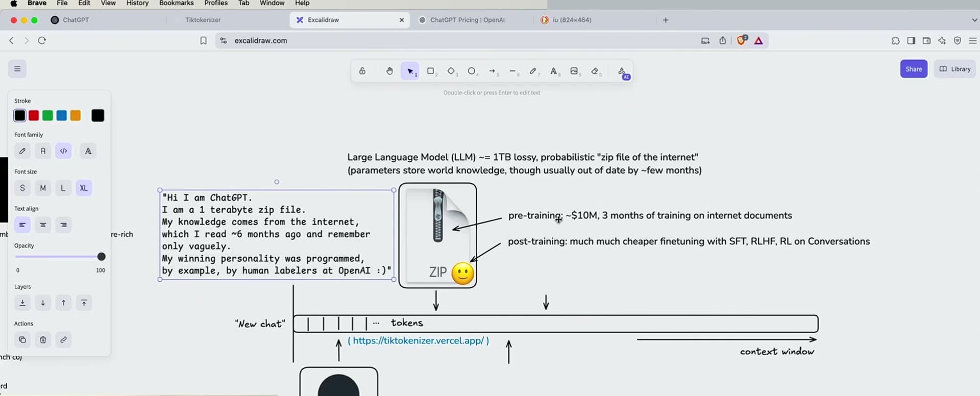Click the Opacity slider handle
This screenshot has width=980, height=396.
(x=101, y=257)
